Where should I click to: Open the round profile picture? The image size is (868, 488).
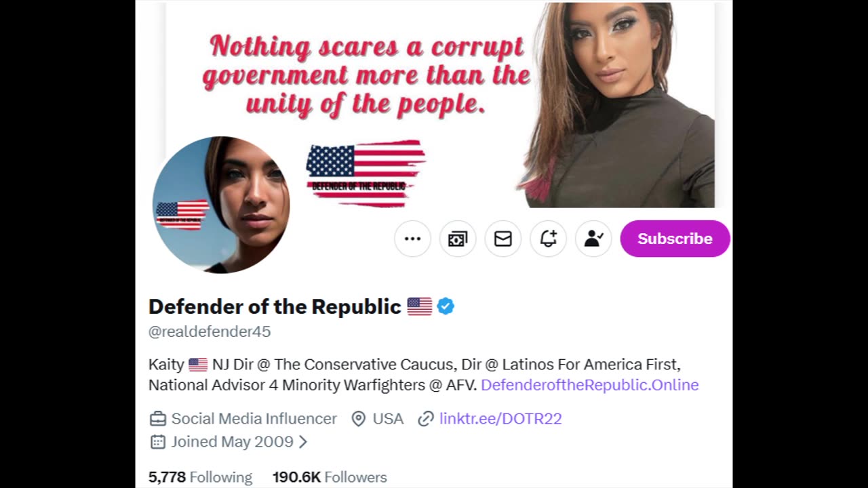[x=221, y=205]
